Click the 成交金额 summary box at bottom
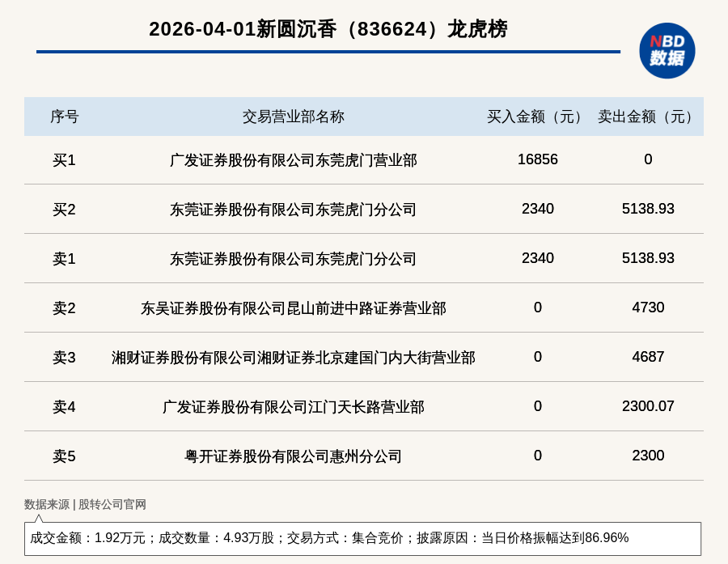 click(x=362, y=538)
